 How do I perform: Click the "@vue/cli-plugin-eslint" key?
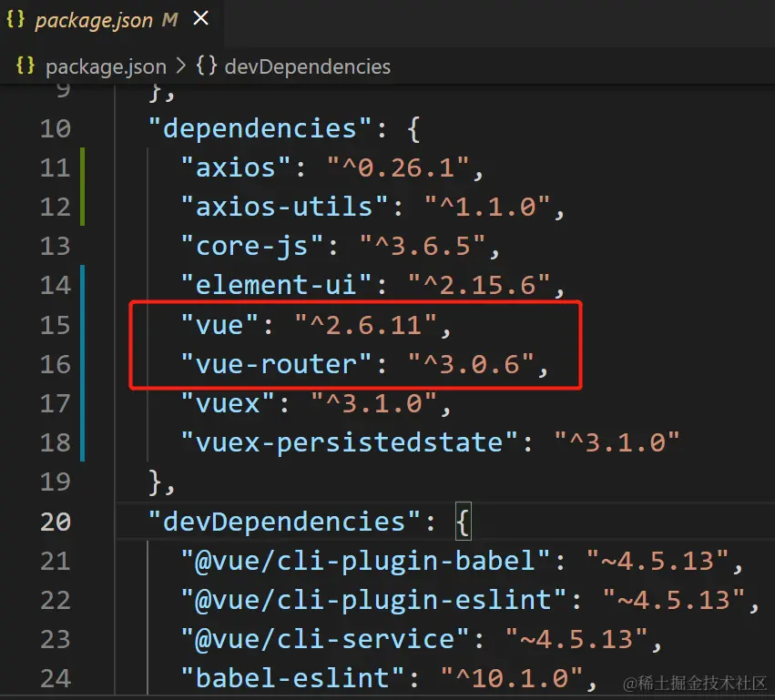pos(373,600)
